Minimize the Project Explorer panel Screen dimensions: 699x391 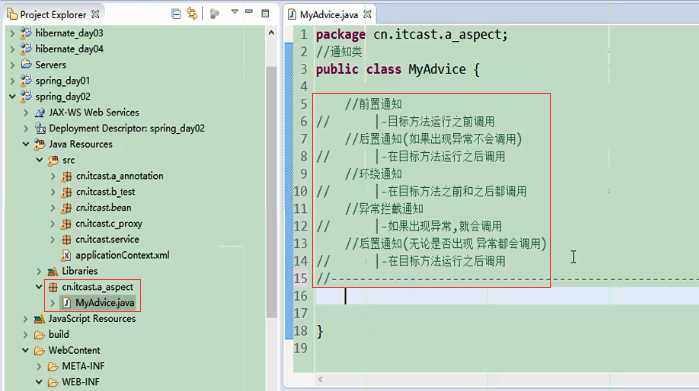[249, 12]
